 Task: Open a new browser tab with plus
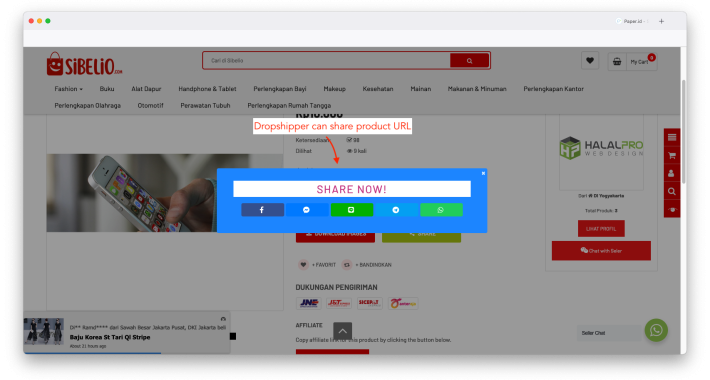pos(662,21)
